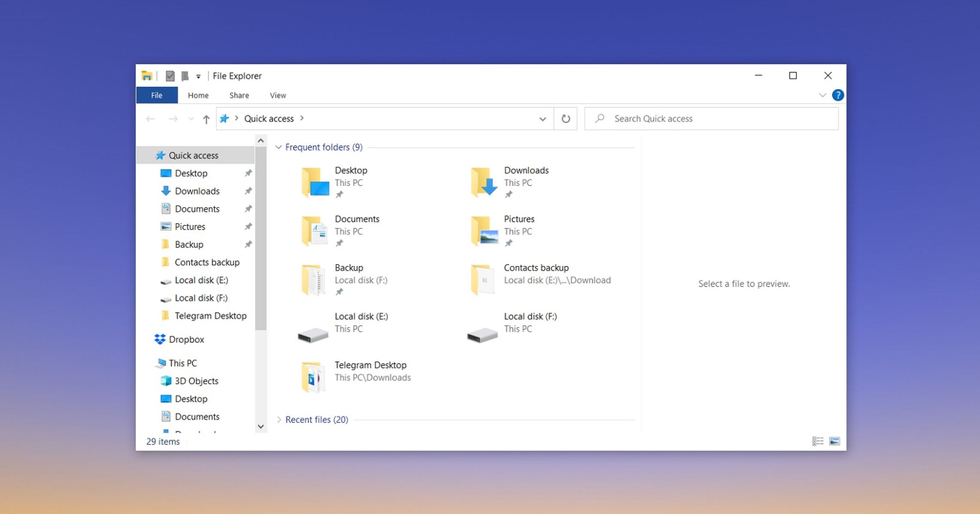
Task: Click the Local disk (F:) drive icon
Action: click(481, 326)
